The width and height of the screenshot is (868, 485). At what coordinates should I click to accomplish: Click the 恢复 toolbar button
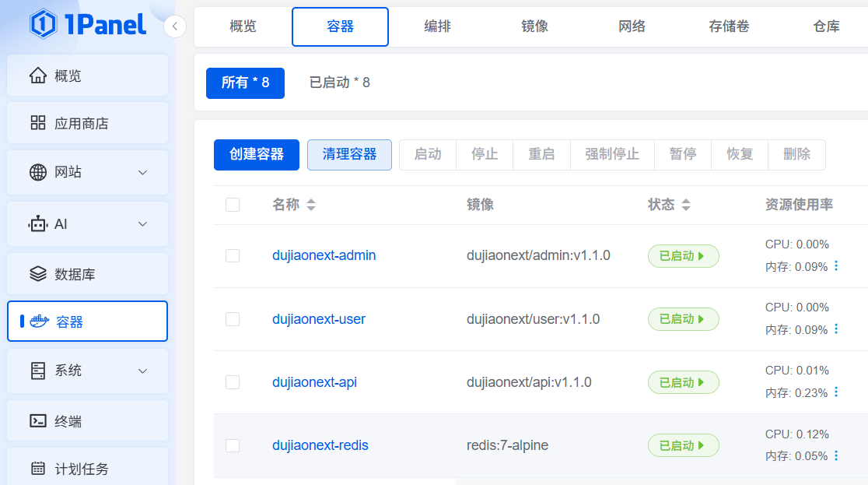(740, 155)
